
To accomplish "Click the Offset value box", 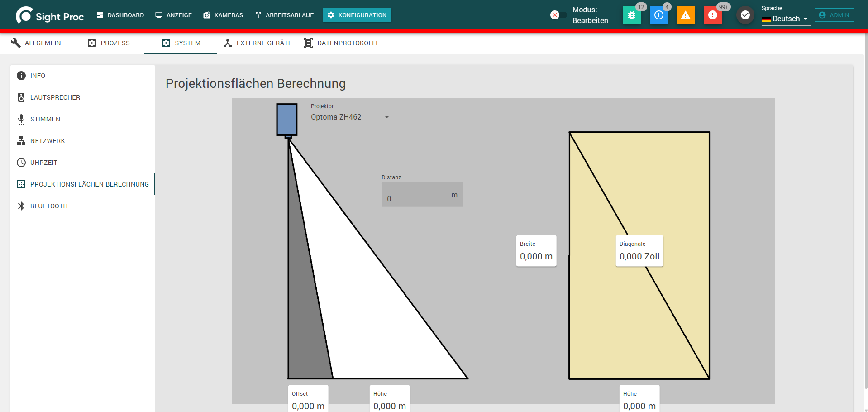I will click(x=308, y=399).
